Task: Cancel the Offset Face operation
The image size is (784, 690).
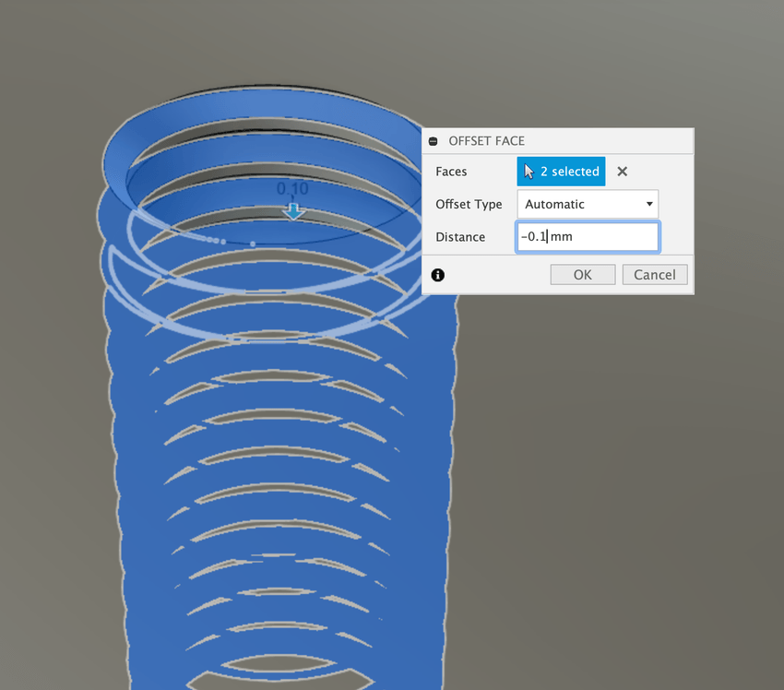Action: 655,275
